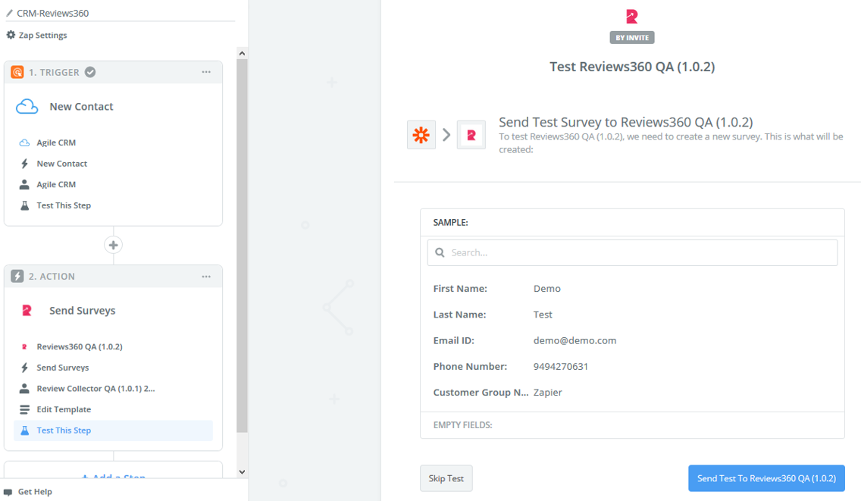Click the CRM-Reviews360 zap title
861x504 pixels.
coord(53,13)
